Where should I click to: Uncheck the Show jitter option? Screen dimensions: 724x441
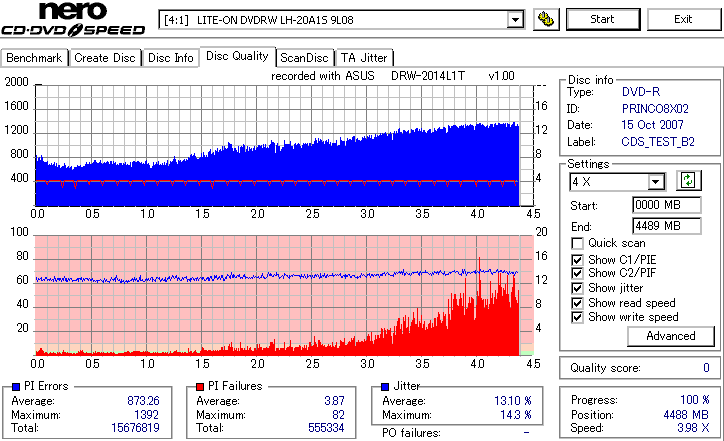[577, 289]
